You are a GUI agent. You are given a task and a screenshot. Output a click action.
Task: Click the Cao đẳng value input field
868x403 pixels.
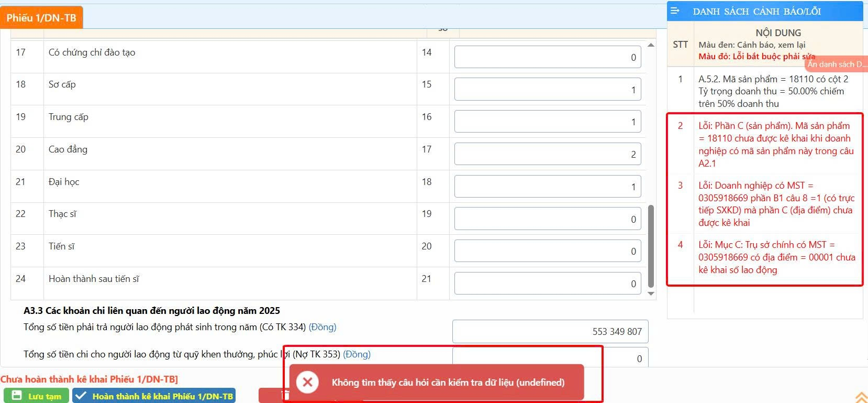pos(547,154)
